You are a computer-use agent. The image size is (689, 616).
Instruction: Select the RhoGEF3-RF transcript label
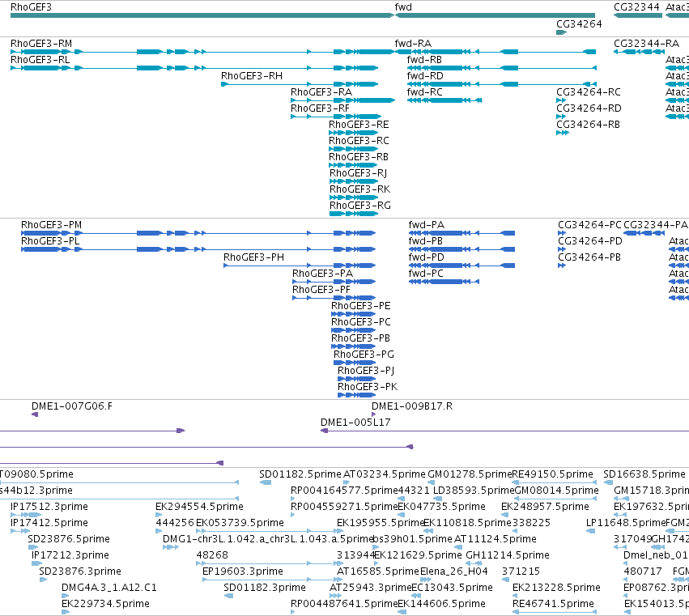[320, 108]
